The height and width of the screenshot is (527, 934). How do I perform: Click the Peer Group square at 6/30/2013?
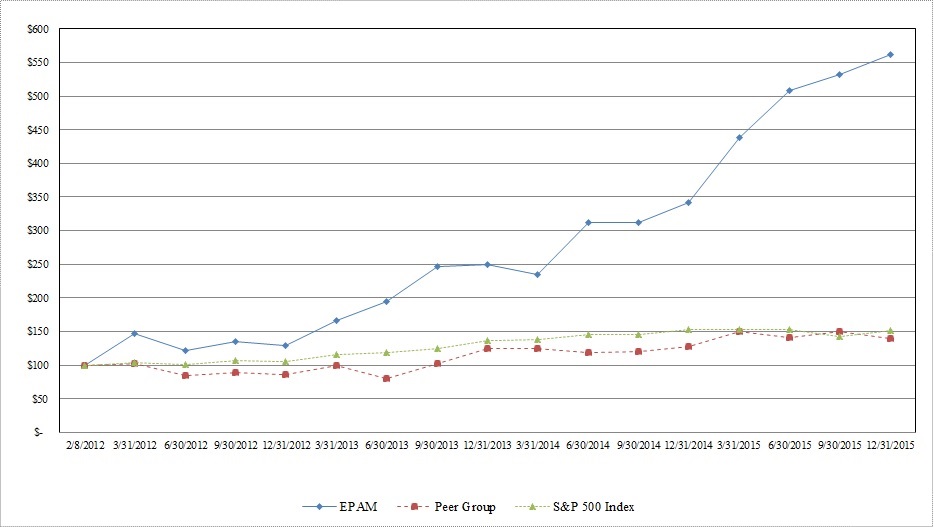tap(386, 378)
